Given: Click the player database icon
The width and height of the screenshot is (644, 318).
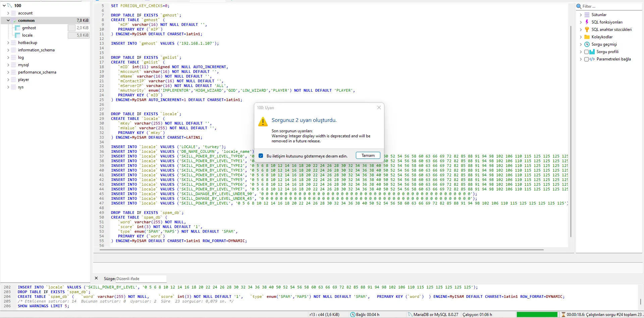Looking at the screenshot, I should pos(14,80).
